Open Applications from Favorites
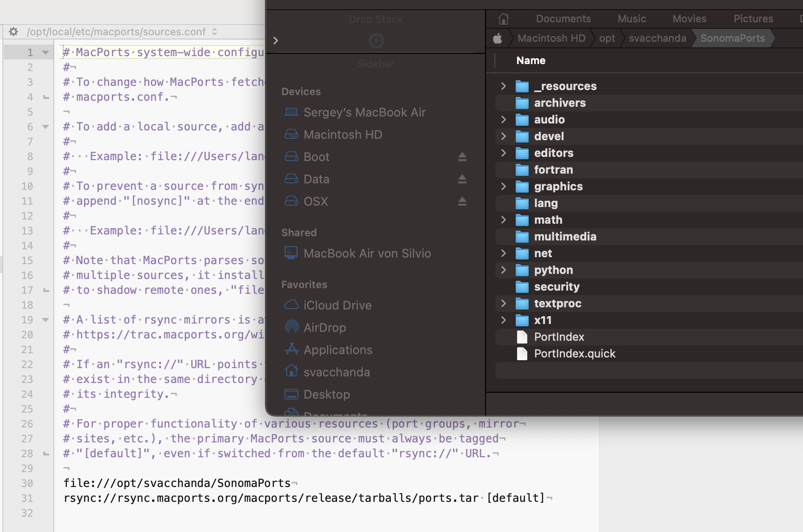The width and height of the screenshot is (803, 532). pyautogui.click(x=329, y=350)
